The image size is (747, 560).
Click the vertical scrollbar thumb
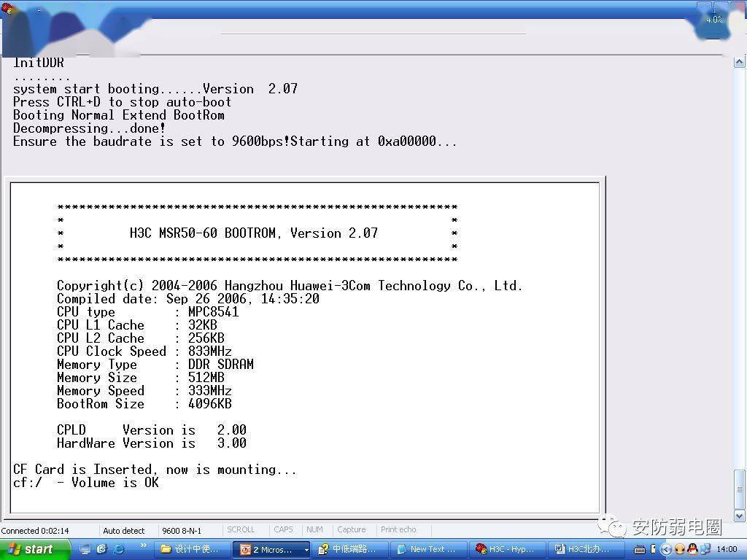coord(740,489)
